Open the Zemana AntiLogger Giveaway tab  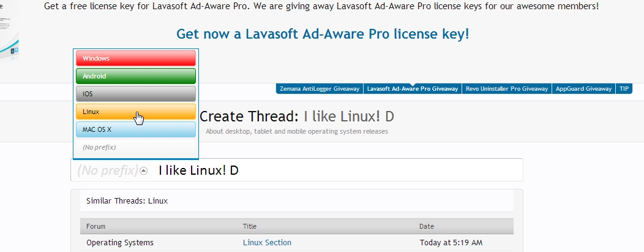coord(320,89)
